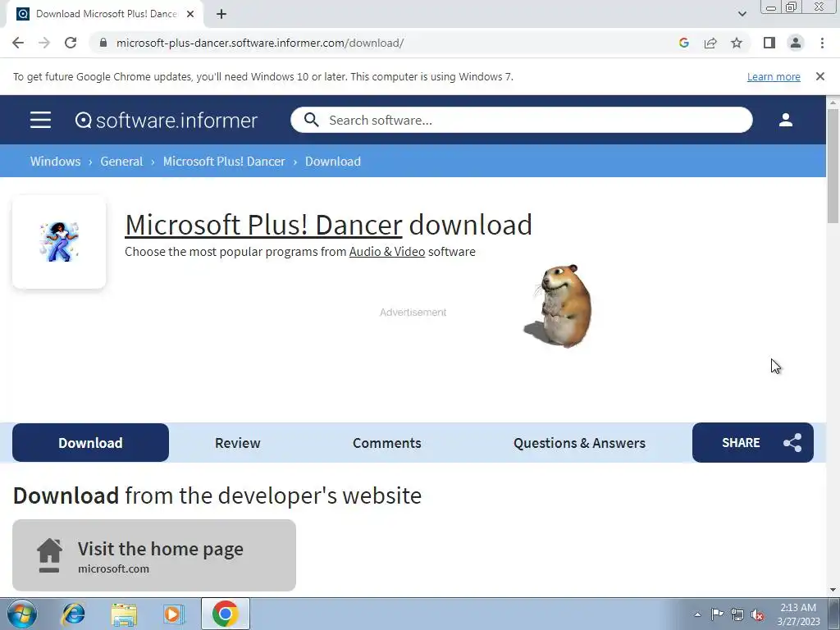
Task: Open the Questions & Answers tab
Action: pyautogui.click(x=579, y=443)
